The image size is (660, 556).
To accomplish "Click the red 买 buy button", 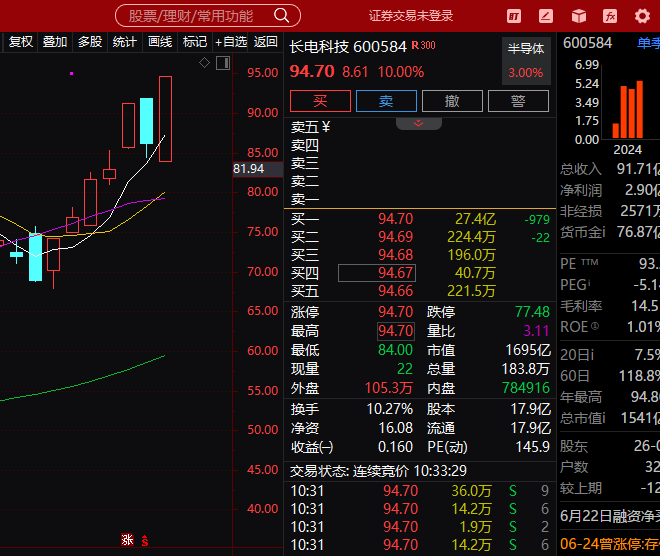I will (x=320, y=101).
